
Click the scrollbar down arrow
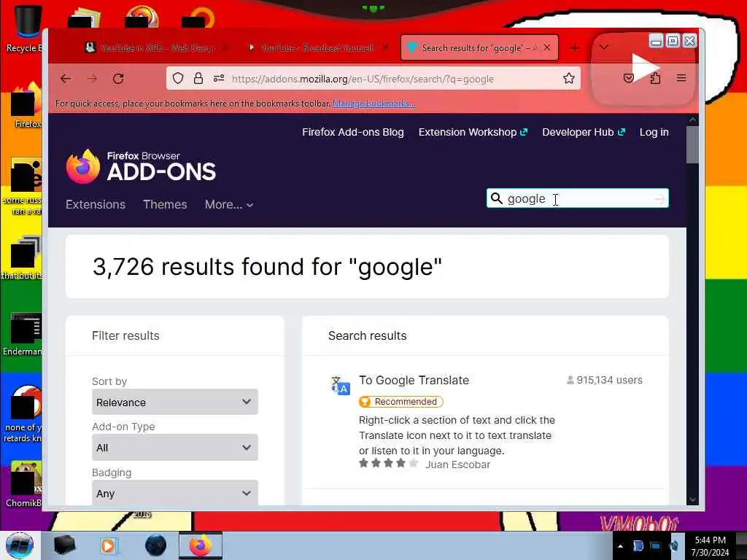[x=692, y=499]
